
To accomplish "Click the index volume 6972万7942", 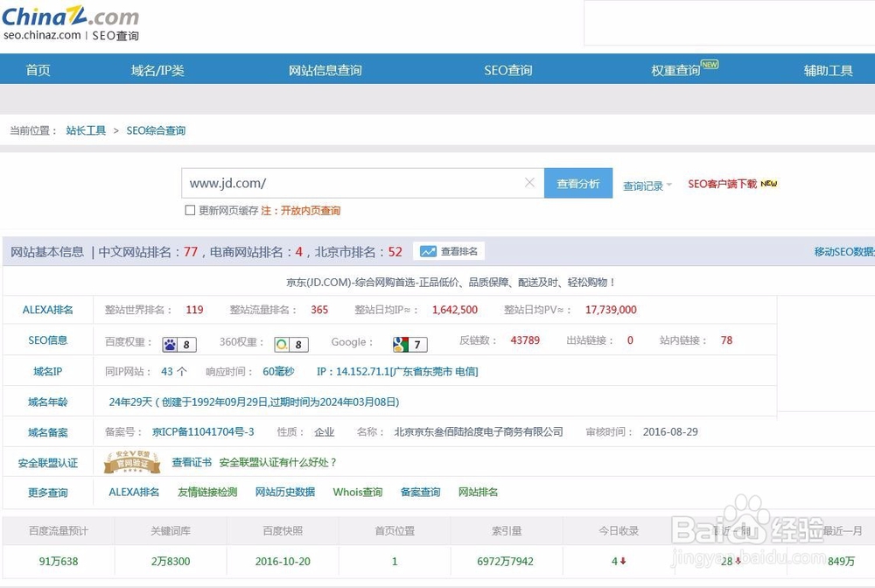I will point(505,561).
